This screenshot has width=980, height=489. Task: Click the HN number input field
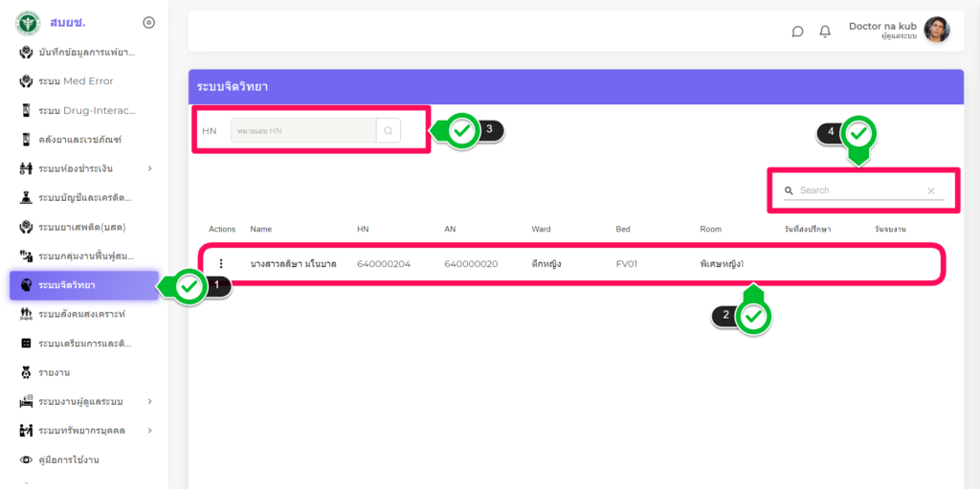(x=302, y=130)
